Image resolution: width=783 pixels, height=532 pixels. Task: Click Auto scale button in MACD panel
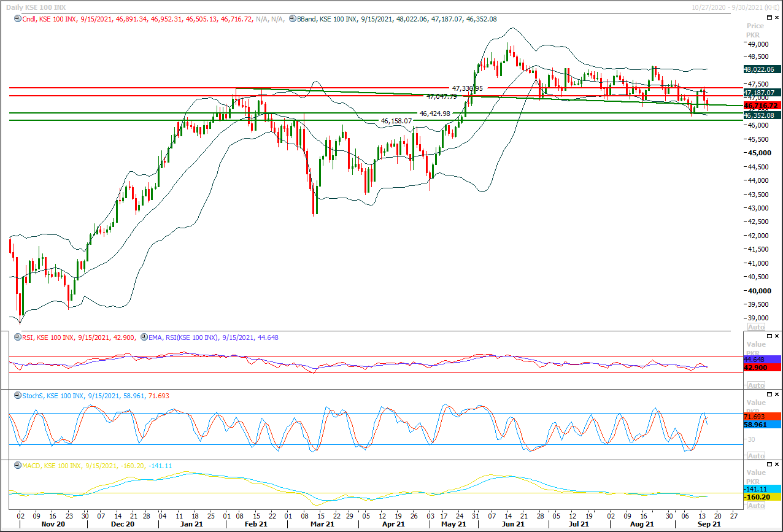pos(757,506)
